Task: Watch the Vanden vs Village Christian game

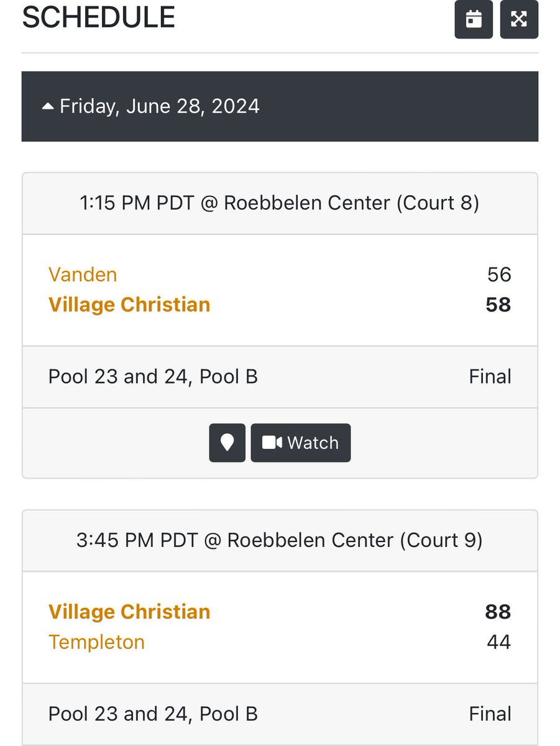Action: [301, 443]
